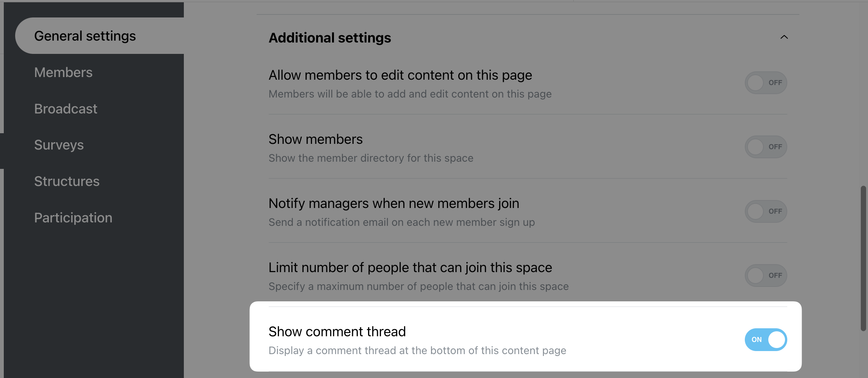Click the Show members setting title
This screenshot has height=378, width=868.
click(315, 139)
